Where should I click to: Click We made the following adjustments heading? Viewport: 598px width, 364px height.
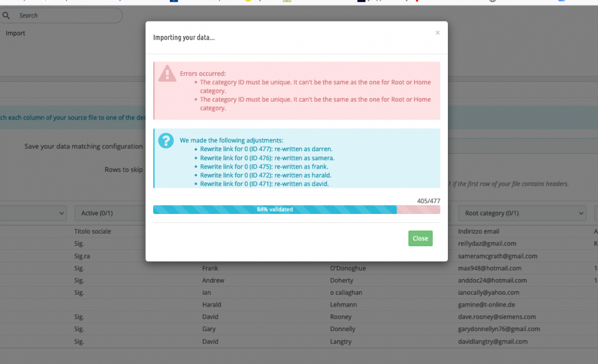[231, 140]
